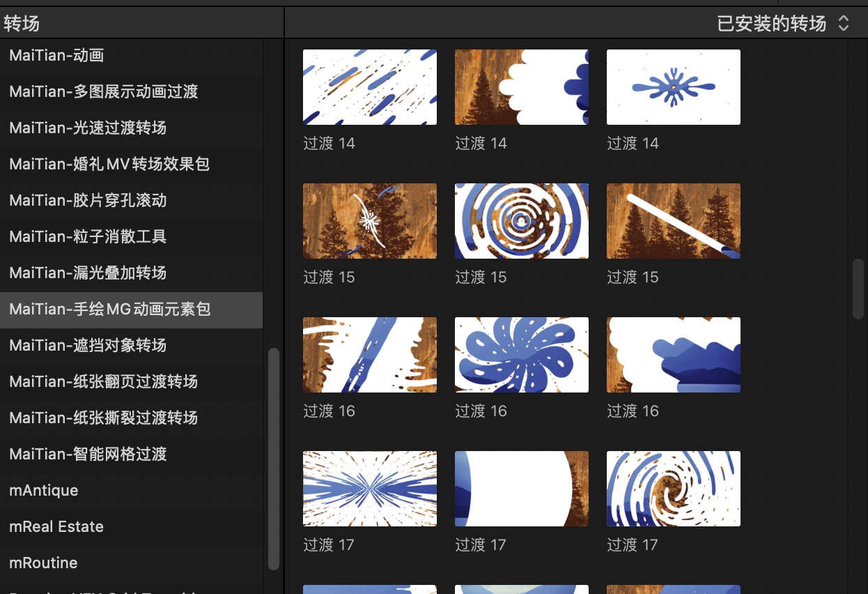Select 过渡 17 thumbnail with blue spiral swirl
868x594 pixels.
coord(674,489)
